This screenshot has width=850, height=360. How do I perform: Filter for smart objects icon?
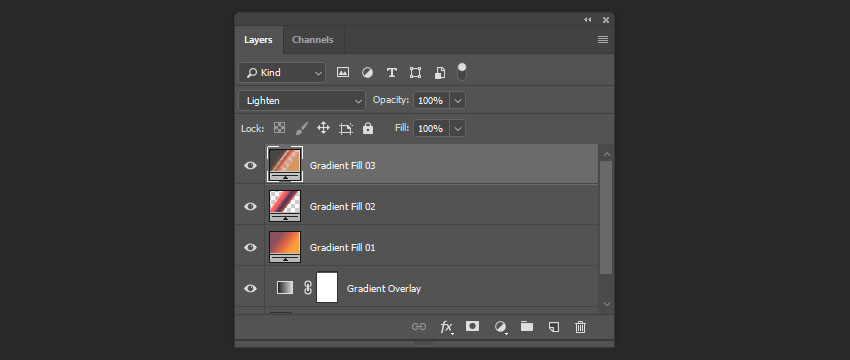[x=440, y=73]
